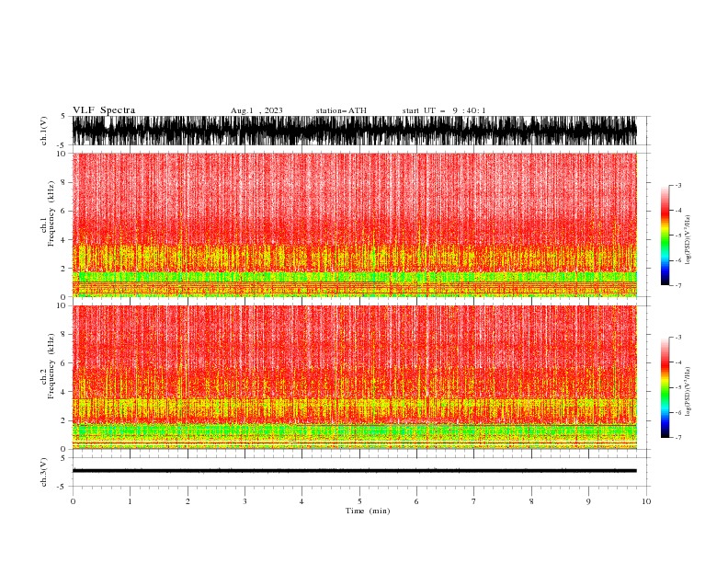
Task: Click time axis tick label '10'
Action: pyautogui.click(x=646, y=501)
